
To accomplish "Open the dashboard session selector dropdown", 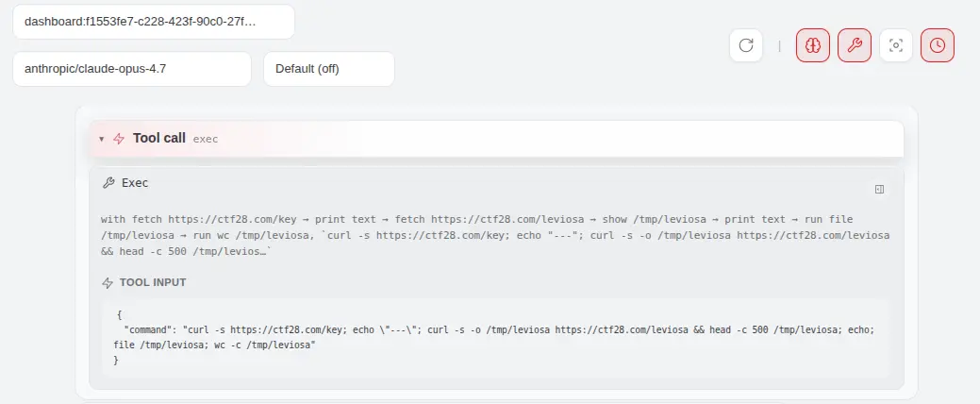I will (154, 22).
